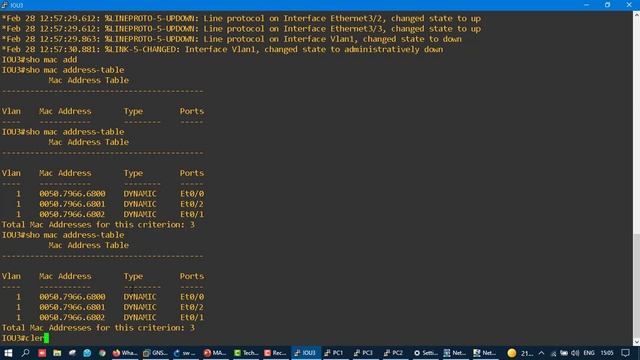The height and width of the screenshot is (360, 640).
Task: Open the volume speaker tray icon
Action: click(x=576, y=353)
